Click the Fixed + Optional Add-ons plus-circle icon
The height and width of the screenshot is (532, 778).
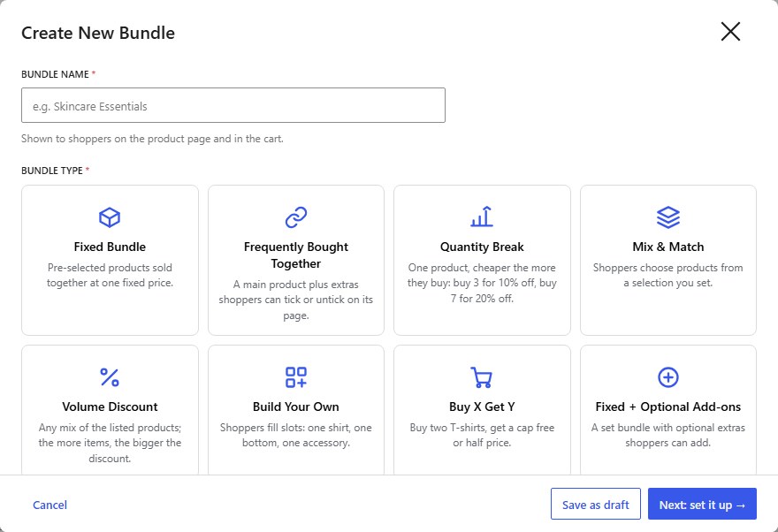point(667,377)
